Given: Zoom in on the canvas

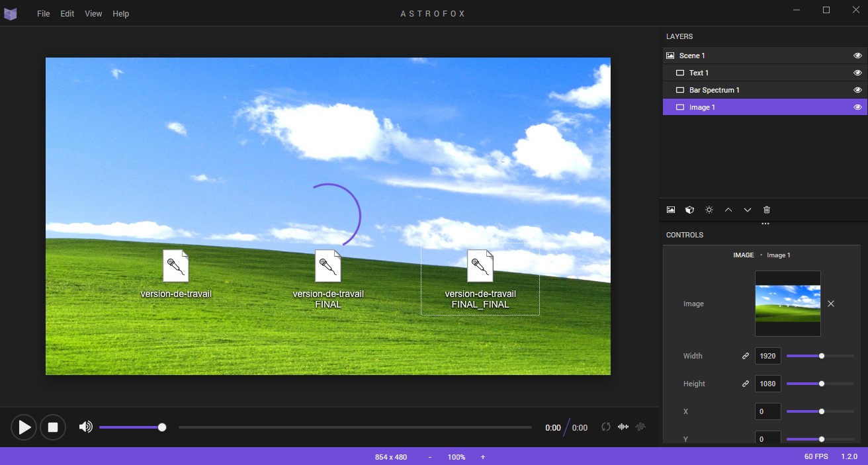Looking at the screenshot, I should (x=482, y=456).
